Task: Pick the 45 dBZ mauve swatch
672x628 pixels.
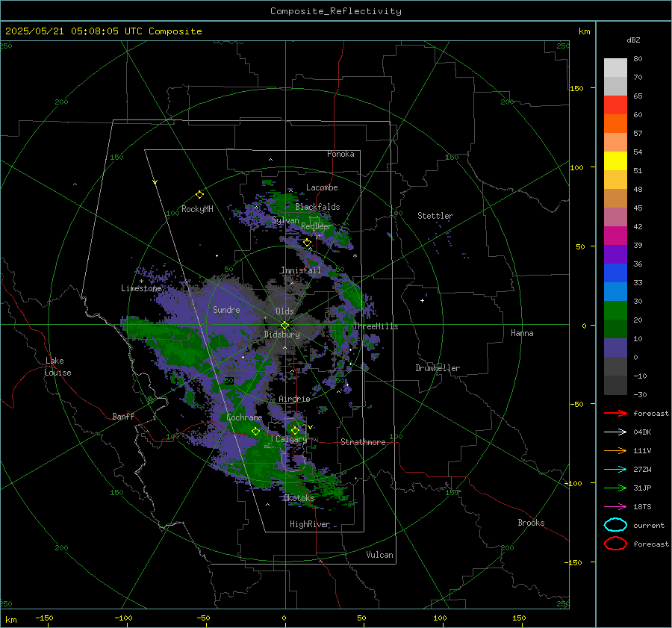Action: (x=615, y=217)
